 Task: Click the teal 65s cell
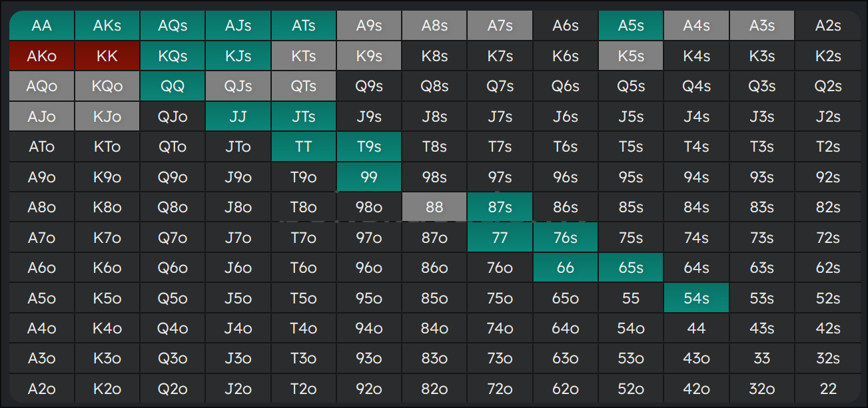click(x=631, y=268)
